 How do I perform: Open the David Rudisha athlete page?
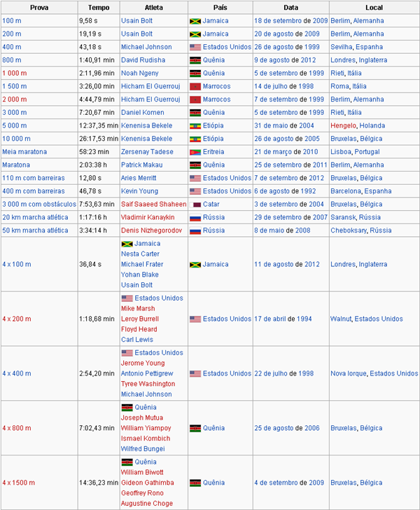(x=143, y=60)
